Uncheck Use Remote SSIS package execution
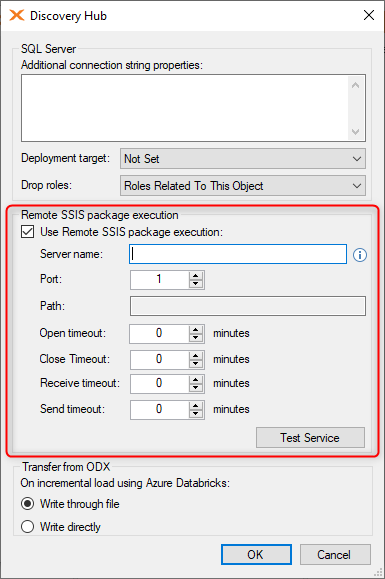The width and height of the screenshot is (385, 579). (x=28, y=232)
